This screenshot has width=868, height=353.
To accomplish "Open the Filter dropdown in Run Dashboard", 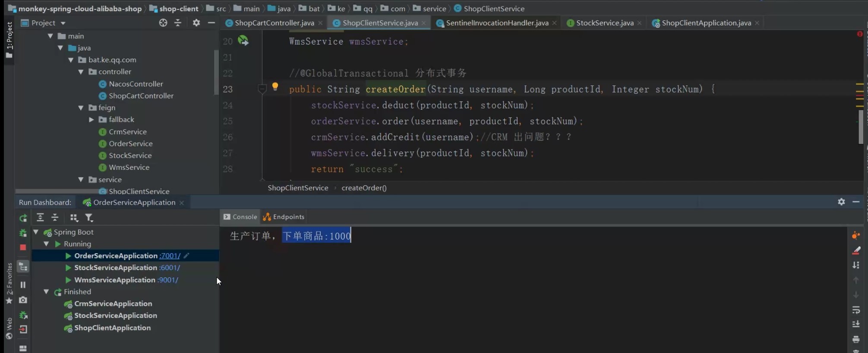I will [x=89, y=218].
